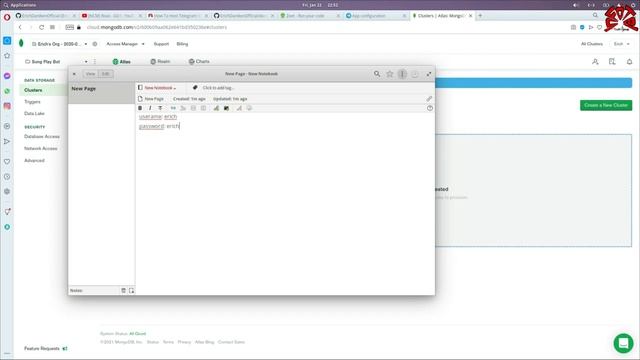Open the invite user icon in Atlas
Viewport: 640px width, 360px height.
tap(595, 62)
